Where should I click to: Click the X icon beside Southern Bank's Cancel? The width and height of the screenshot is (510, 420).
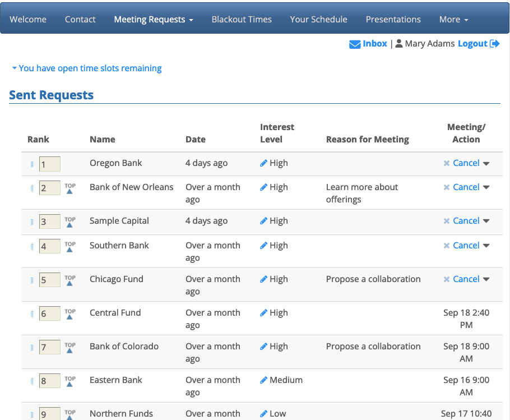pyautogui.click(x=447, y=246)
